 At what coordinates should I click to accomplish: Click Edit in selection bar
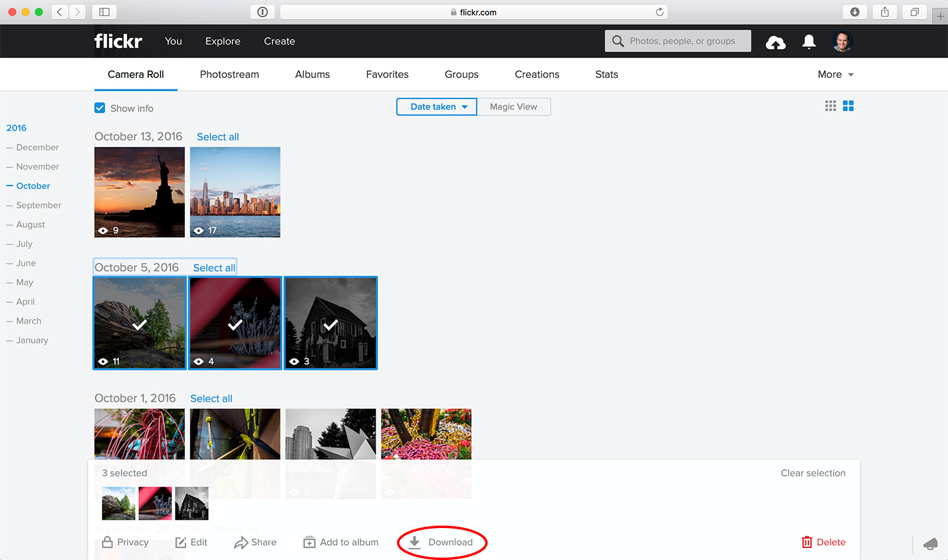[191, 542]
